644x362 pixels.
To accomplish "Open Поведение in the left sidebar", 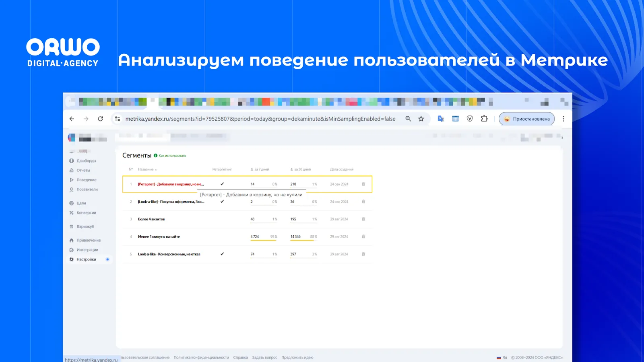I will tap(86, 180).
